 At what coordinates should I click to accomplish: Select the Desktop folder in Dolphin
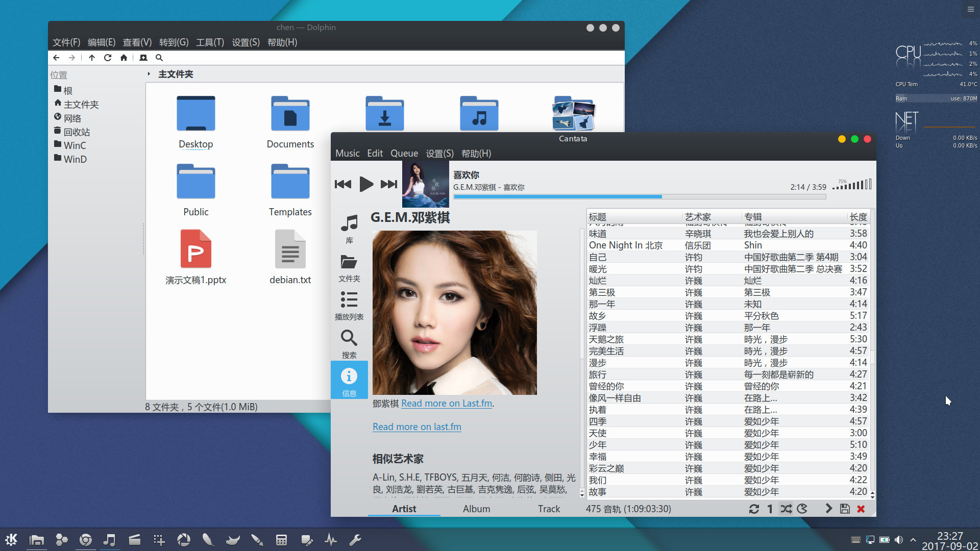click(x=196, y=122)
